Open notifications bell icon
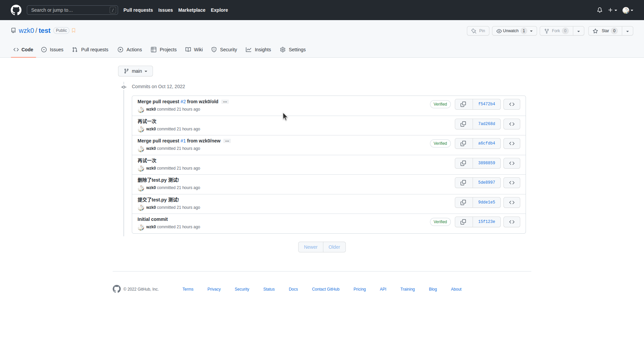 pyautogui.click(x=599, y=10)
